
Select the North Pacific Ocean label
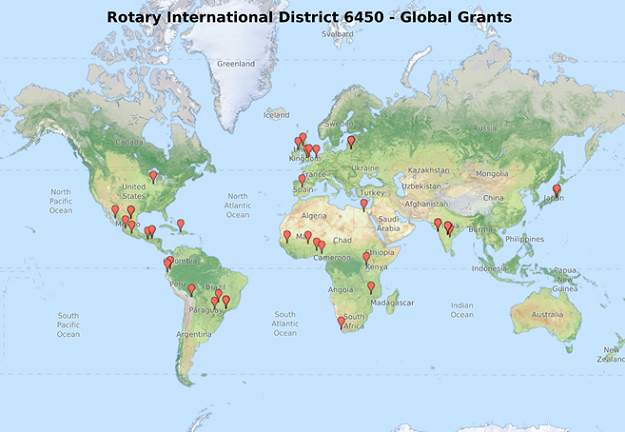(x=61, y=201)
